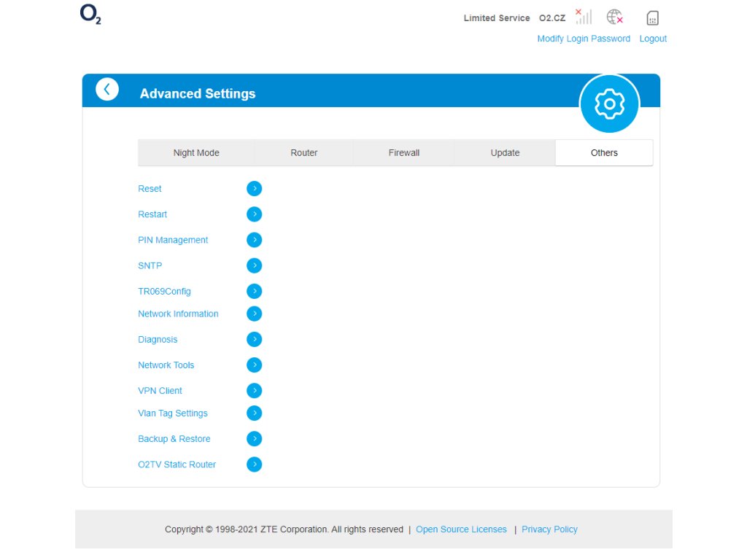Select the Update tab
The image size is (747, 560).
point(505,153)
